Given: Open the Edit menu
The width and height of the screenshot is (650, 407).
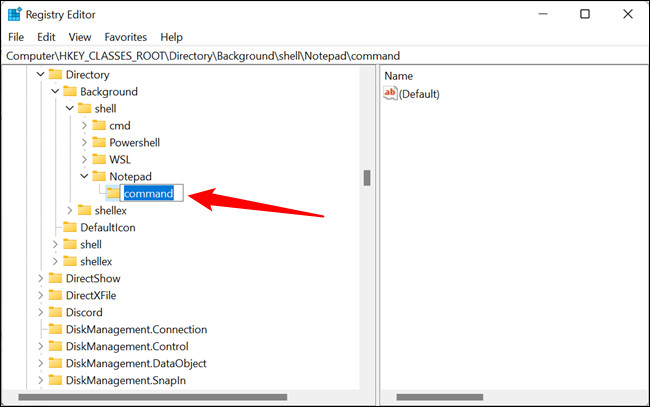Looking at the screenshot, I should 46,37.
